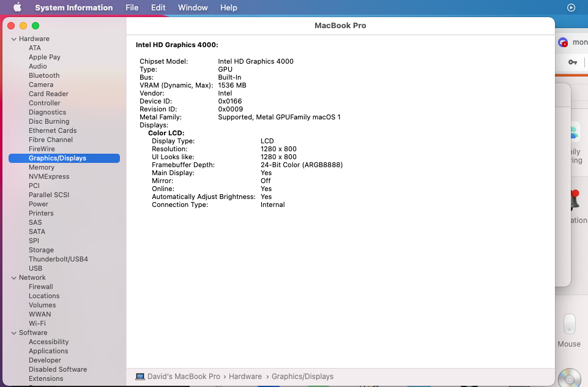Select Extensions under Software
The height and width of the screenshot is (387, 588).
pyautogui.click(x=46, y=379)
